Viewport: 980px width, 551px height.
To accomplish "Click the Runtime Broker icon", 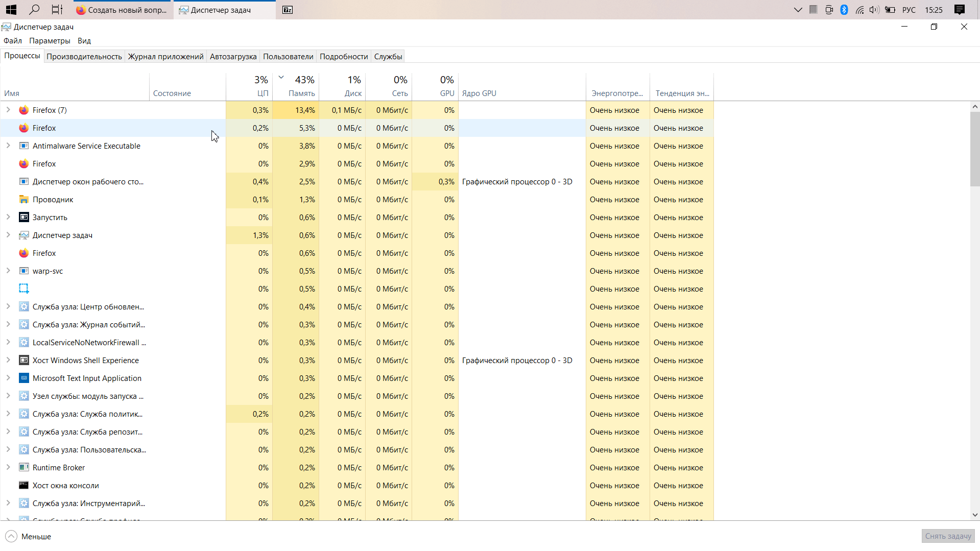I will [23, 468].
